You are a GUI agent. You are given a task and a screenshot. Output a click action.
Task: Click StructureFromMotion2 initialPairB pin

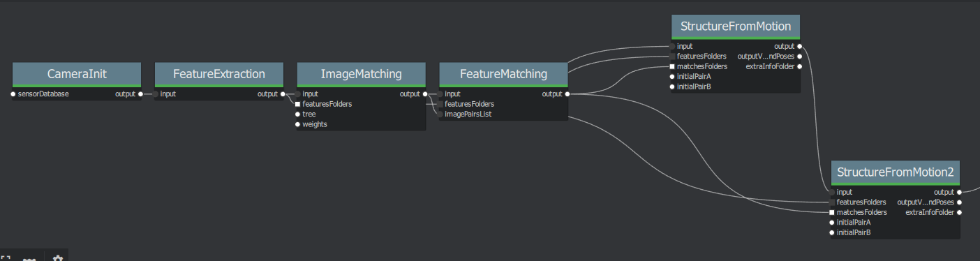[x=832, y=232]
